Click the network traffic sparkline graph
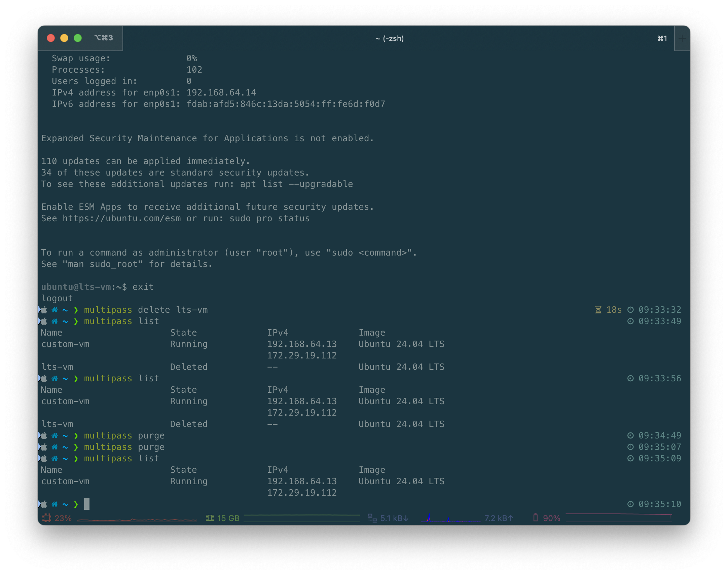Viewport: 728px width, 575px height. 450,518
